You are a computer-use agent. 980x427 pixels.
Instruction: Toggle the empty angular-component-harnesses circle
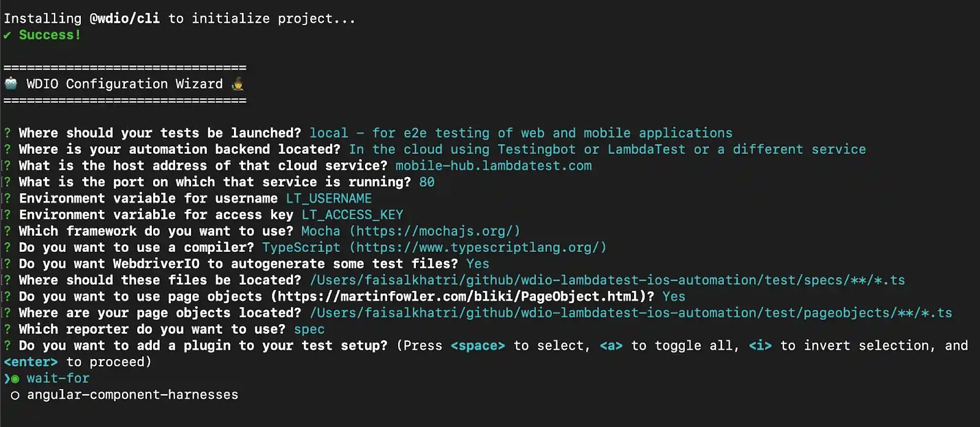15,396
